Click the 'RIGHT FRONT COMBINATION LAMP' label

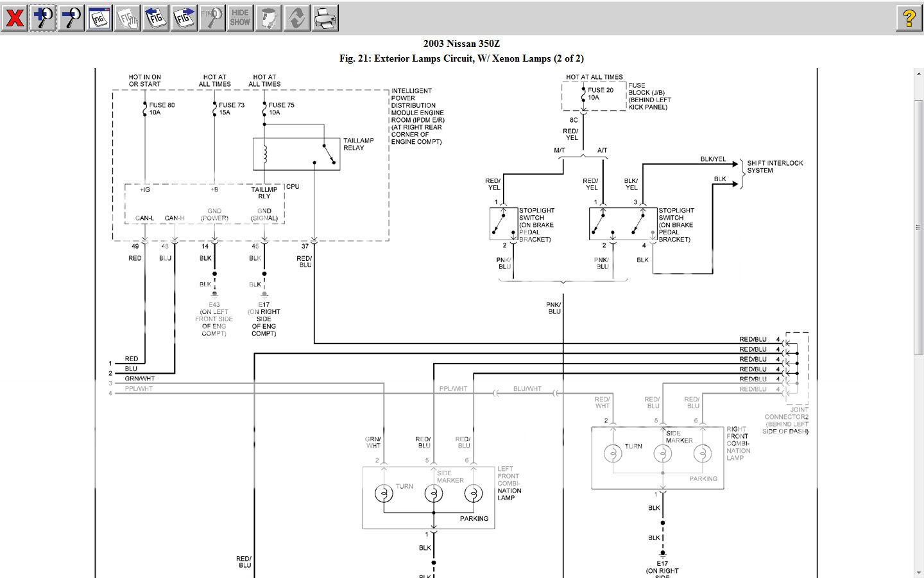click(x=739, y=444)
